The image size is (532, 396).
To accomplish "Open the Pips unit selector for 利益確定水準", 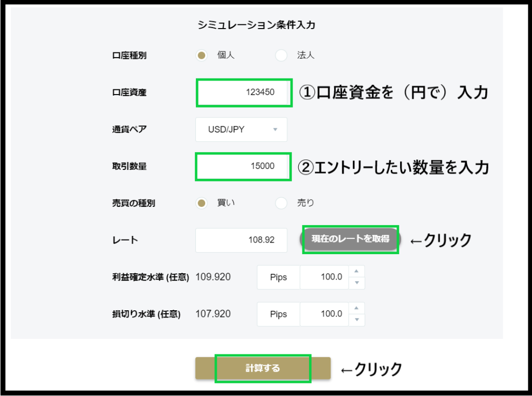I will click(278, 277).
